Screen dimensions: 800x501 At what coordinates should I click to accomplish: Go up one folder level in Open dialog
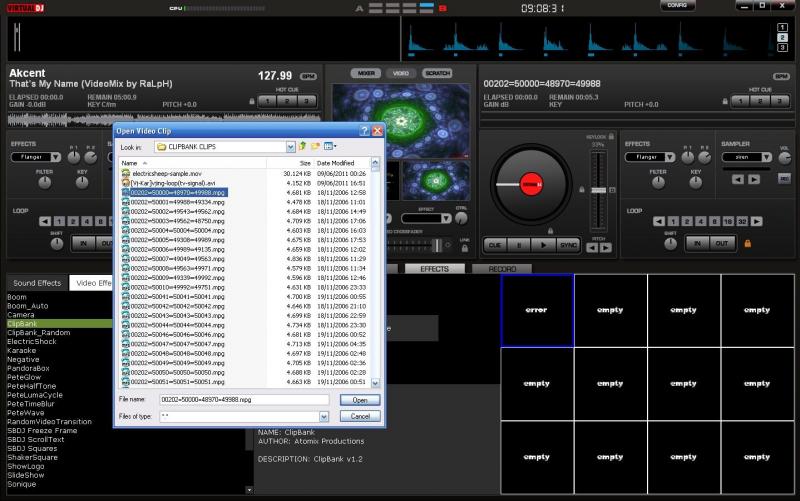pos(303,146)
